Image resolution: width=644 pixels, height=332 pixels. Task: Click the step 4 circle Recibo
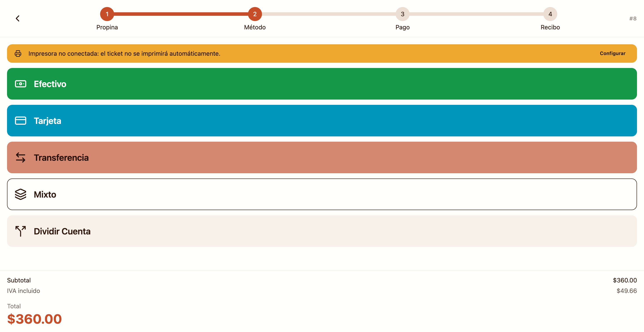(550, 14)
